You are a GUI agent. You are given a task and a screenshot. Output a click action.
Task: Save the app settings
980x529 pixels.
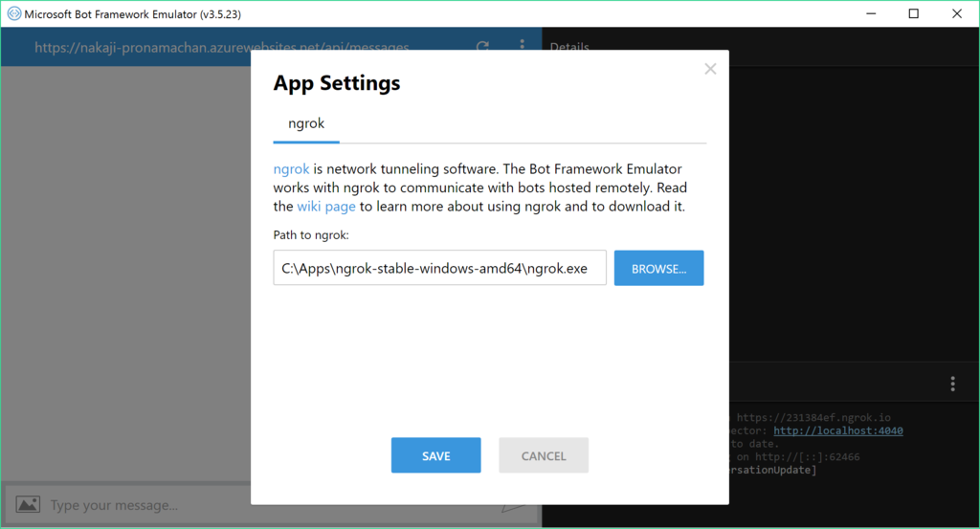tap(435, 455)
